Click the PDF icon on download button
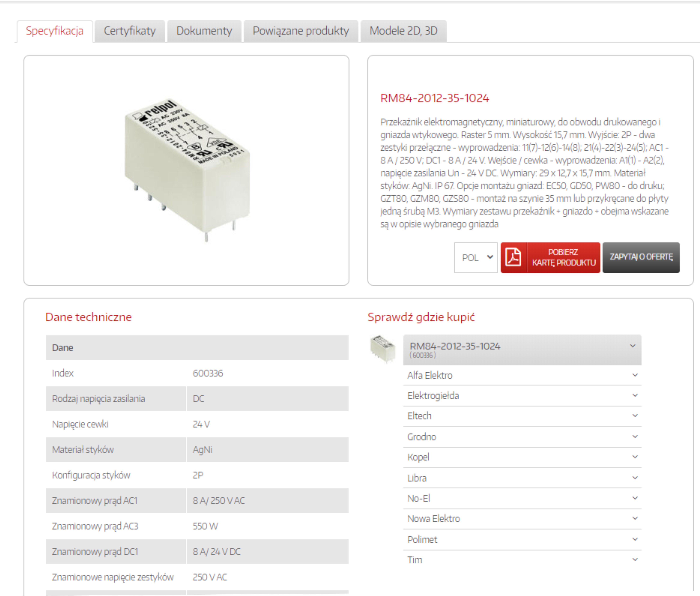The width and height of the screenshot is (700, 596). 513,257
